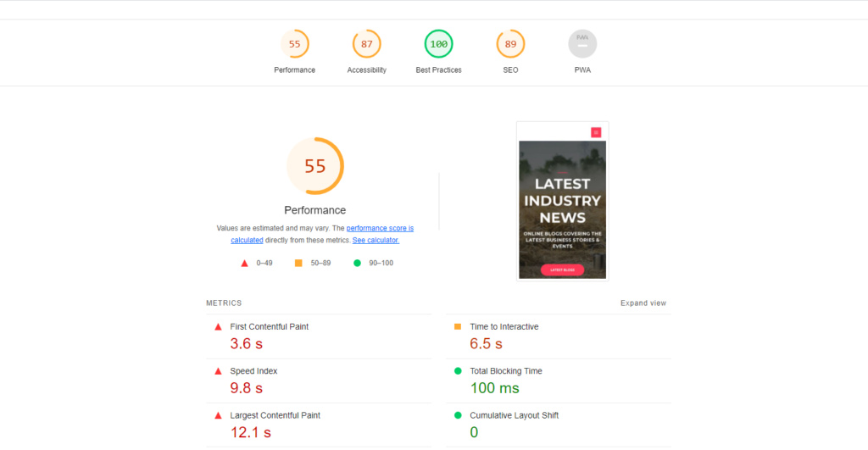Click Expand view for metrics
The width and height of the screenshot is (868, 450).
643,303
